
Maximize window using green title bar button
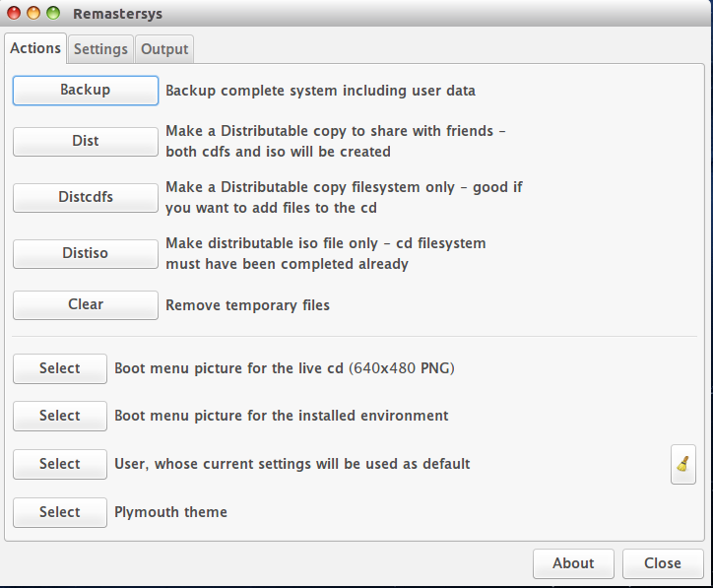pos(53,13)
